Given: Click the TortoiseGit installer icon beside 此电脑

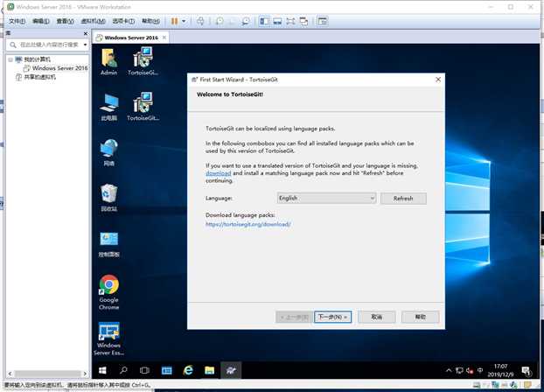Looking at the screenshot, I should [143, 107].
